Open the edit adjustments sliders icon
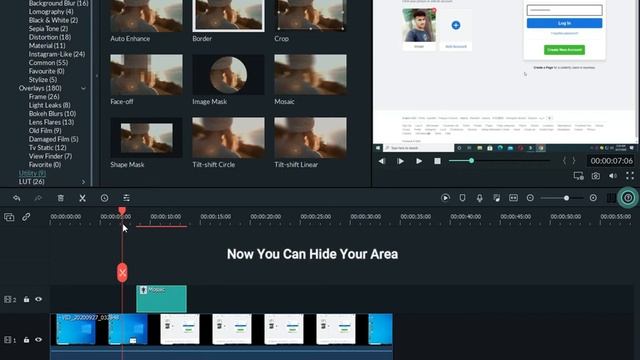The image size is (640, 360). click(x=126, y=198)
